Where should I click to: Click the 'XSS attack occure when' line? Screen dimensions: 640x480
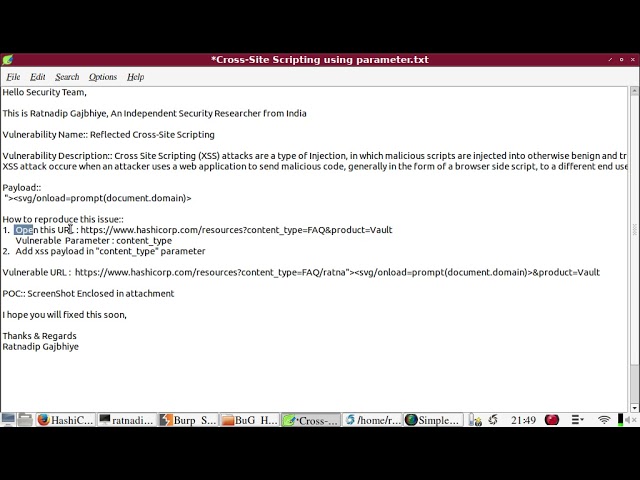tap(314, 167)
